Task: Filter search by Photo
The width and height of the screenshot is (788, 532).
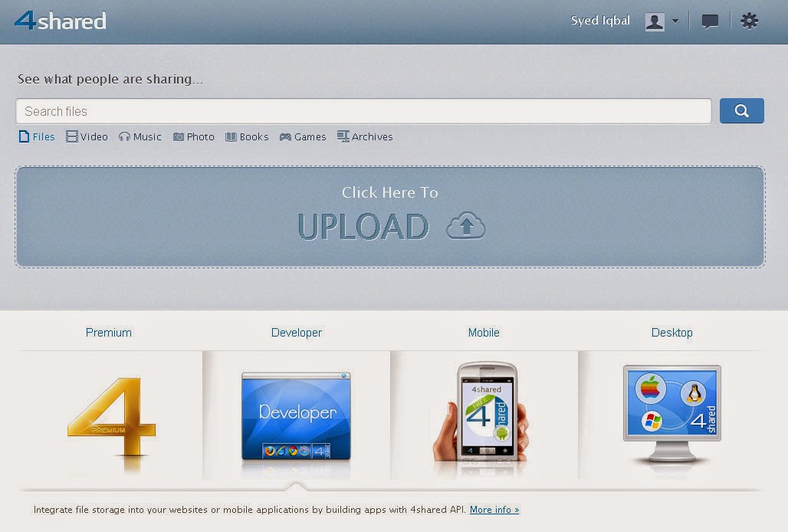Action: (x=193, y=137)
